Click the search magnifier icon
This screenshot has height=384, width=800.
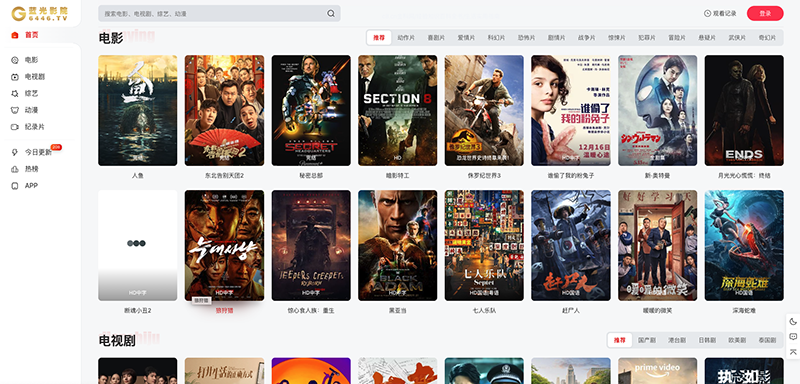(331, 14)
